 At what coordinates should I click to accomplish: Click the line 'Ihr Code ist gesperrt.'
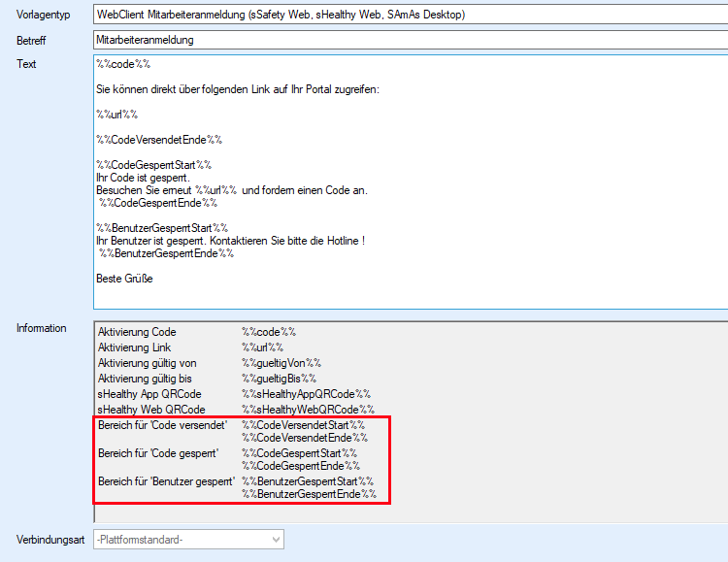tap(143, 178)
